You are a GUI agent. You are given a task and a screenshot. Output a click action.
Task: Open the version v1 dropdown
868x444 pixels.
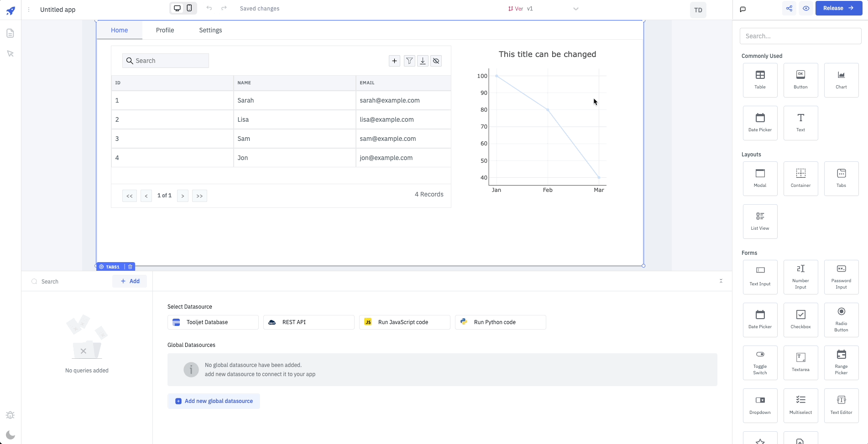pyautogui.click(x=575, y=9)
